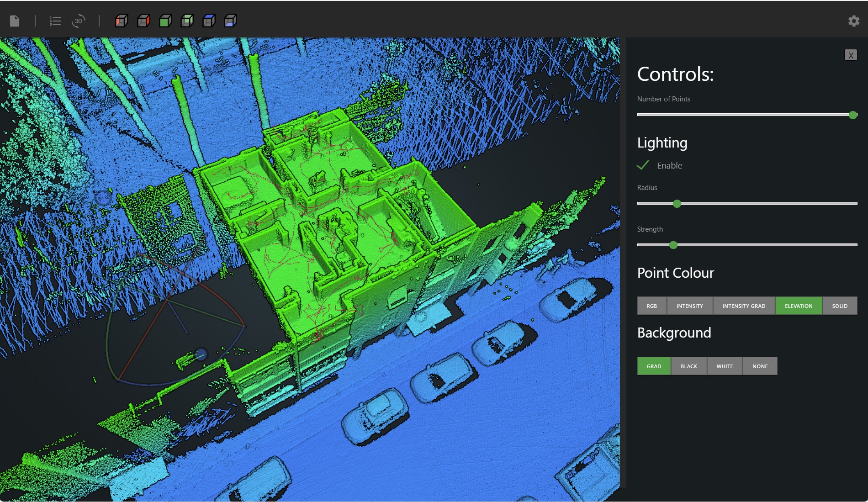The width and height of the screenshot is (868, 502).
Task: Set point colour to INTENSITY
Action: [690, 306]
